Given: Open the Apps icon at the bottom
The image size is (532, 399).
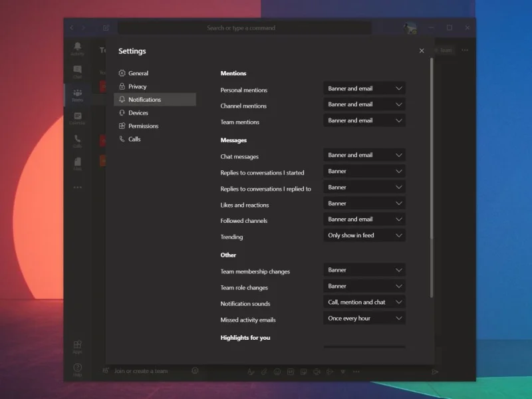Looking at the screenshot, I should point(77,345).
